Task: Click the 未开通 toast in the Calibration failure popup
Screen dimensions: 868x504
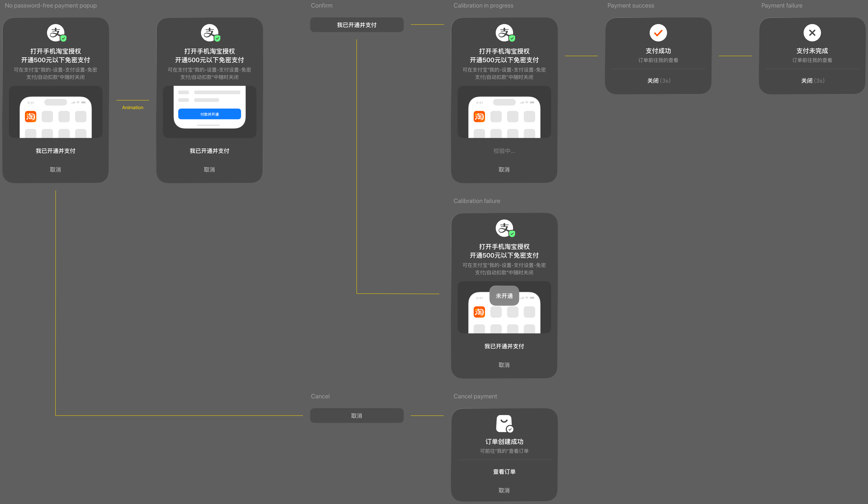Action: [504, 296]
